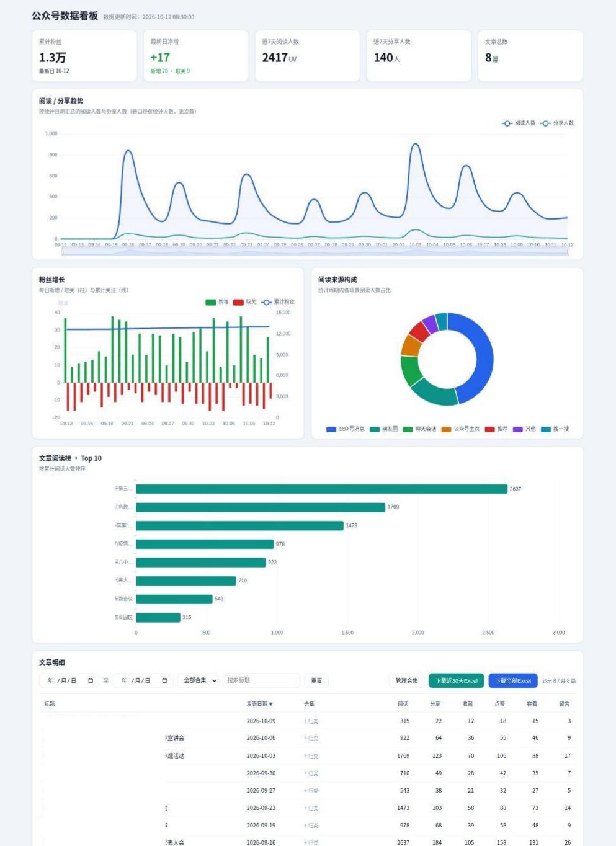Viewport: 616px width, 846px height.
Task: Click +归类 for the 2026-10-06 article
Action: coord(311,738)
